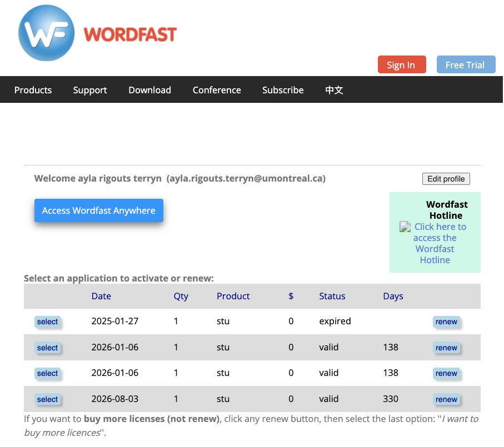Screen dimensions: 504x447
Task: Click italic 'I want to buy more licences' text
Action: pos(251,426)
